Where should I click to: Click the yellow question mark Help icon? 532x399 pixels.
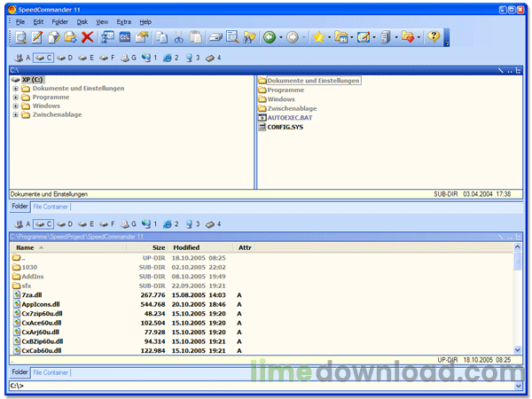[434, 36]
